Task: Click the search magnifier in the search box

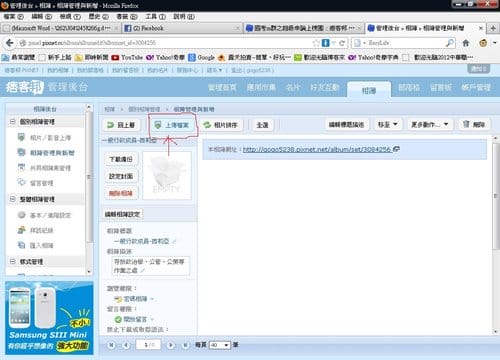Action: [449, 43]
